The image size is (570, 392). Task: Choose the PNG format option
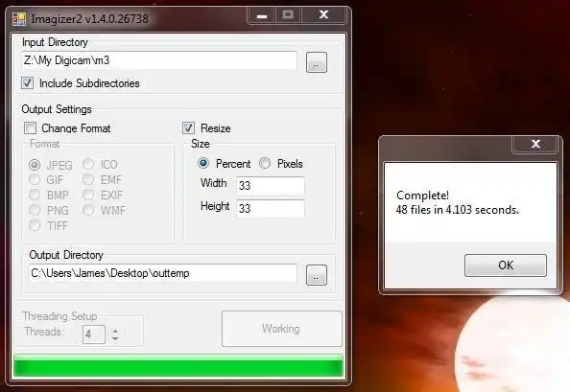(x=35, y=210)
